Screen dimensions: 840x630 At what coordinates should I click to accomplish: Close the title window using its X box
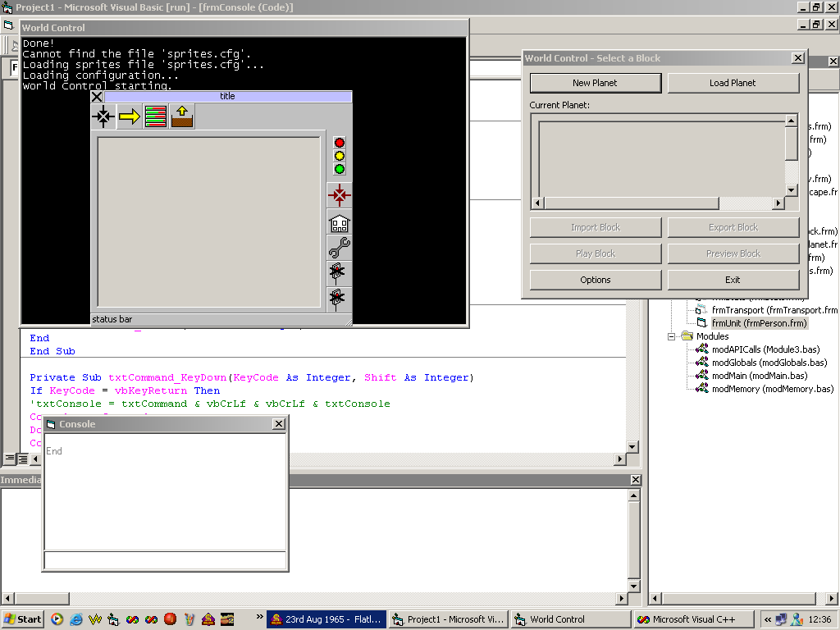pos(97,97)
